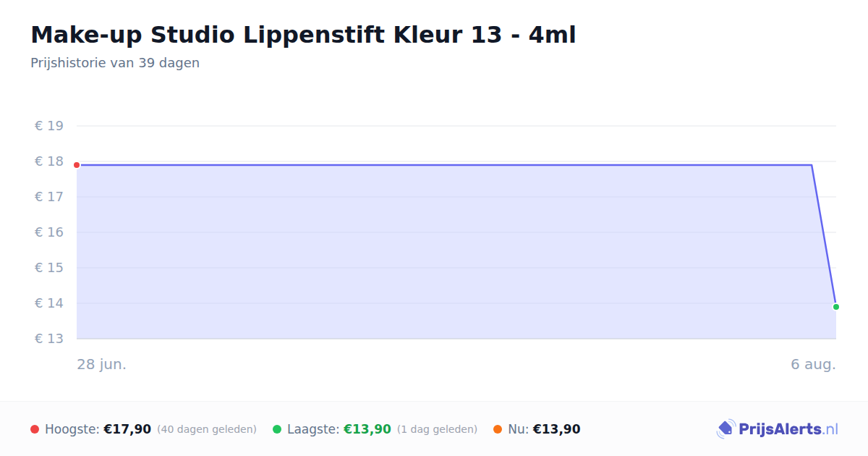Click the 1 dag geleden note
Viewport: 868px width, 456px height.
437,429
